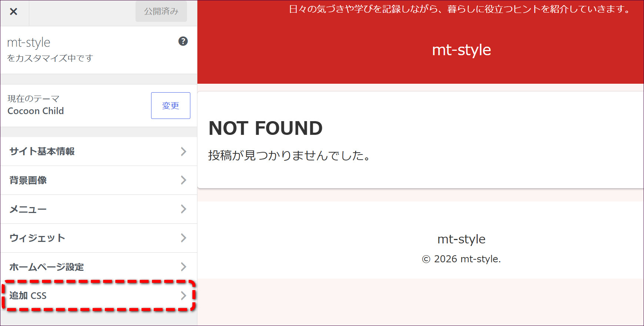Expand the chevron beside 背景画像
Screen dimensions: 644x326
tap(183, 180)
